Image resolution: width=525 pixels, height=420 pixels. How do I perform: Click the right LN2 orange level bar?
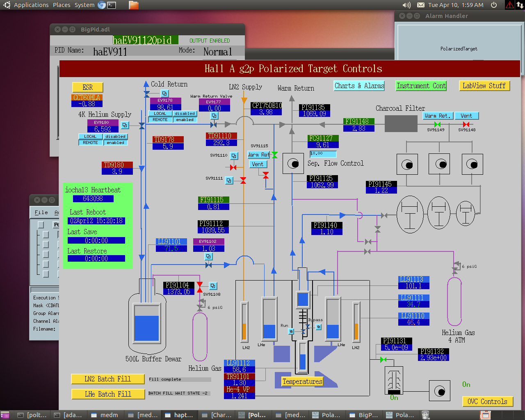click(x=356, y=322)
